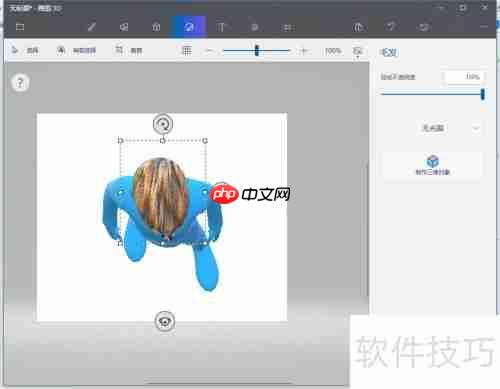Activate the Magic select tool
The width and height of the screenshot is (500, 389).
(76, 51)
